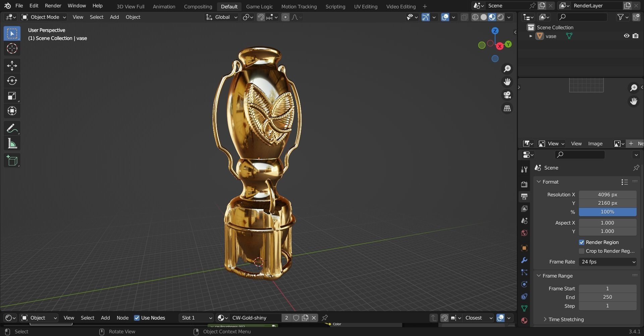Toggle viewport overlays
Image resolution: width=644 pixels, height=336 pixels.
tap(445, 17)
